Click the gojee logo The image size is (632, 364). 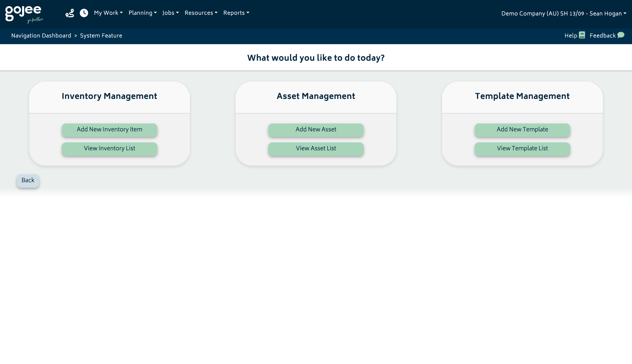point(24,14)
